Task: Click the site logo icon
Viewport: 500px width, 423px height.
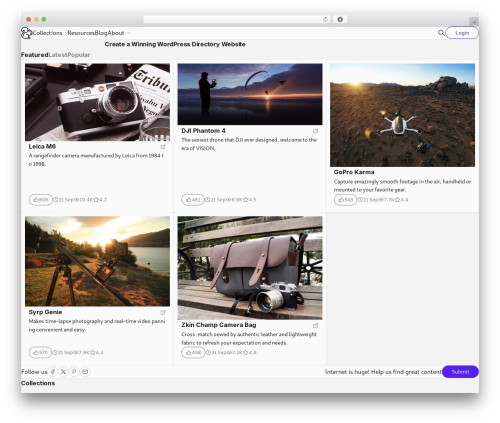Action: [x=26, y=33]
